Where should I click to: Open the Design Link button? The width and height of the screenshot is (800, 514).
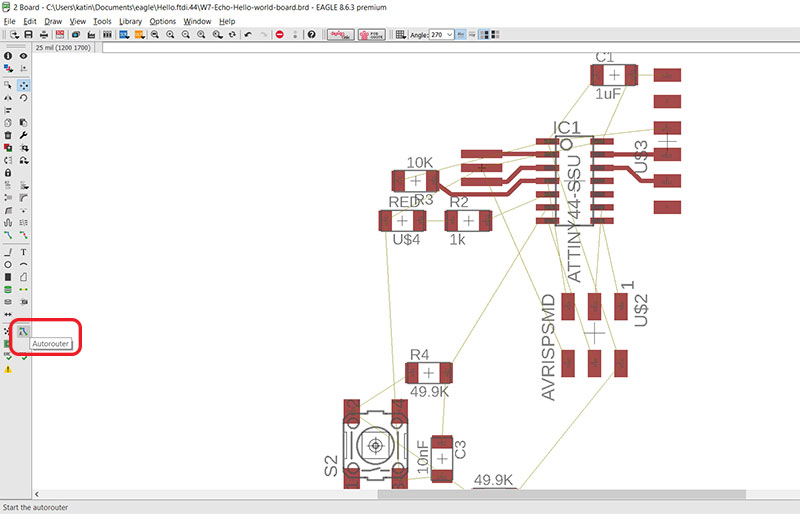pos(340,35)
